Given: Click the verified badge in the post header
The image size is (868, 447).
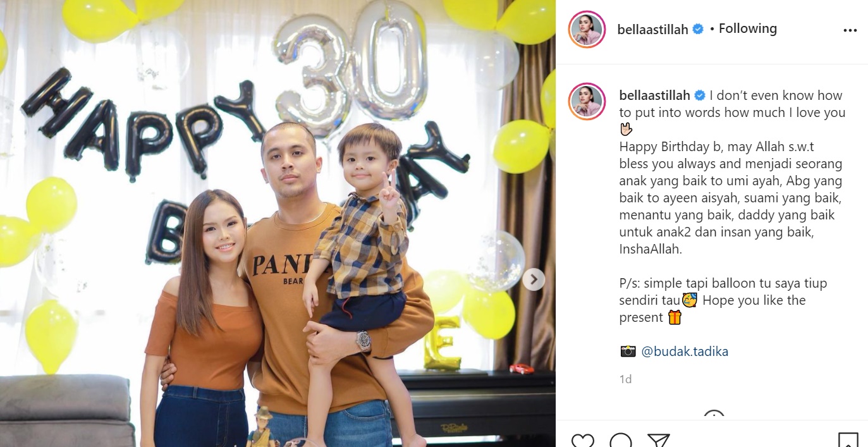Looking at the screenshot, I should tap(698, 29).
